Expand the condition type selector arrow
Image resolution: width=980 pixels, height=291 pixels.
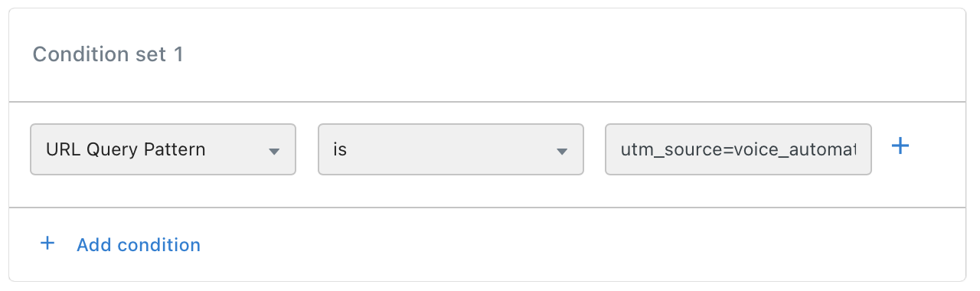coord(274,151)
